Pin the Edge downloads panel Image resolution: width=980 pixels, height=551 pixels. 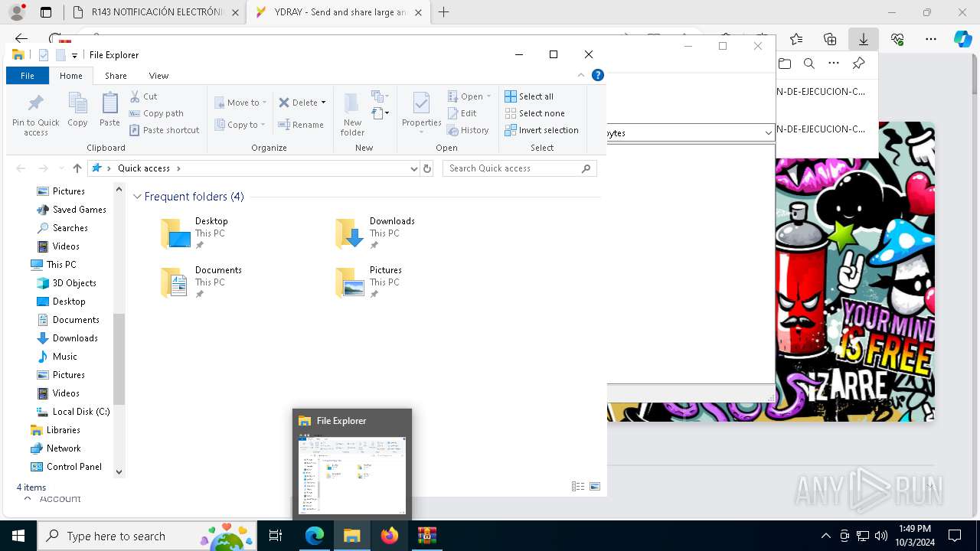858,64
